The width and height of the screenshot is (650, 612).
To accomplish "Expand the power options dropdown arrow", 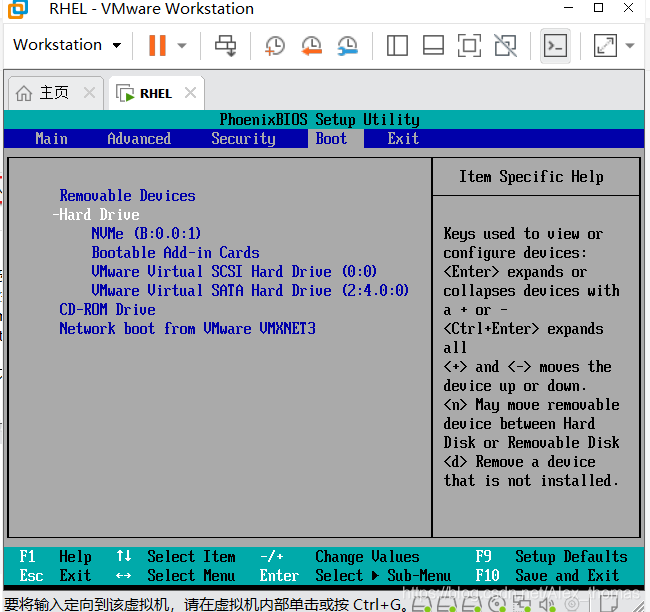I will (182, 45).
